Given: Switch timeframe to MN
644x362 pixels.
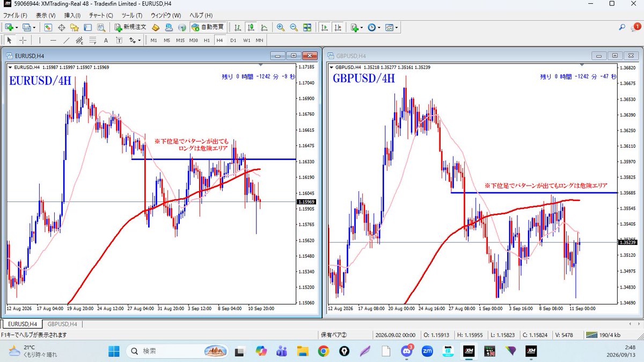Looking at the screenshot, I should (259, 40).
